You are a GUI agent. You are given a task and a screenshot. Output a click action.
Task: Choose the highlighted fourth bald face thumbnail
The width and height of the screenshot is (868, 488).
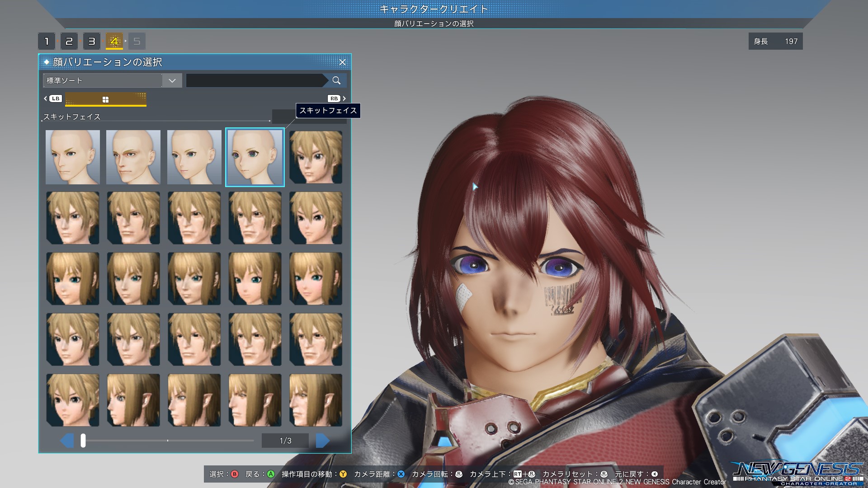coord(255,157)
